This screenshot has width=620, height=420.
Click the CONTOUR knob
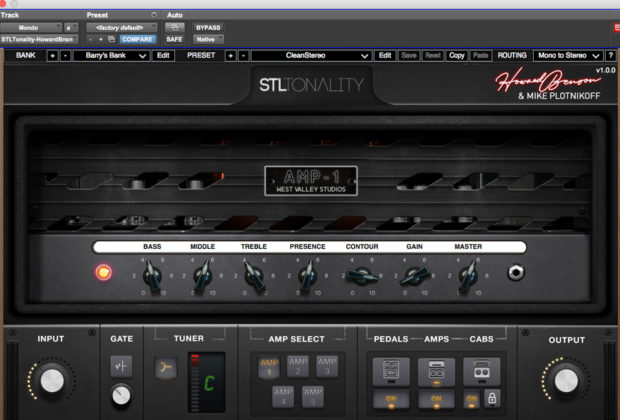[x=362, y=276]
